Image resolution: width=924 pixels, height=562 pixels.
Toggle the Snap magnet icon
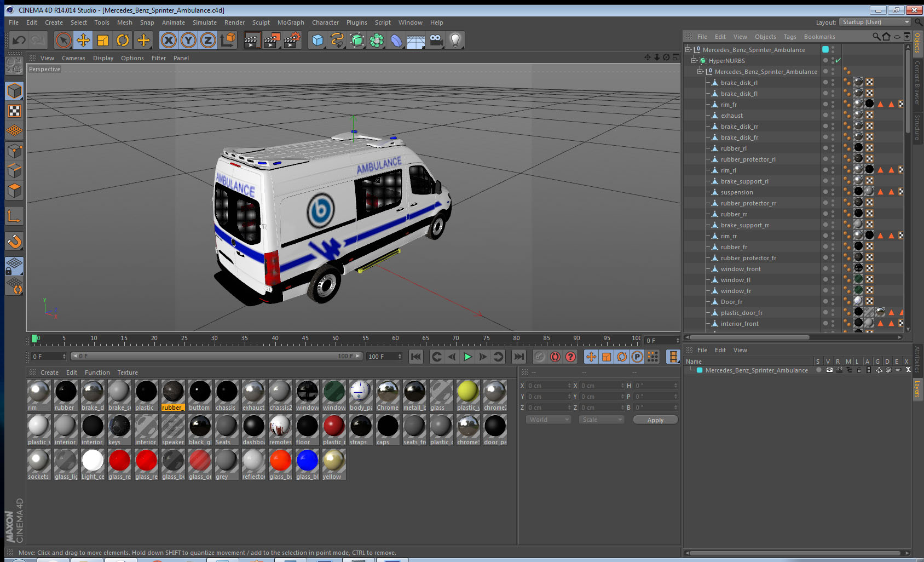[15, 241]
